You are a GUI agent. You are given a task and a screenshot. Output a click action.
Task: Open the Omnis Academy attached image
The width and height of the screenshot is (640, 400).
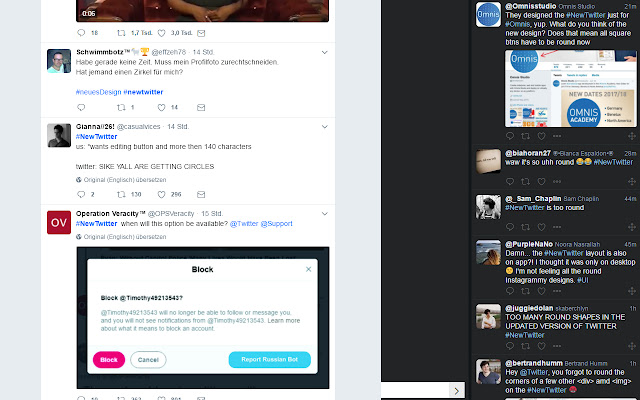[571, 89]
